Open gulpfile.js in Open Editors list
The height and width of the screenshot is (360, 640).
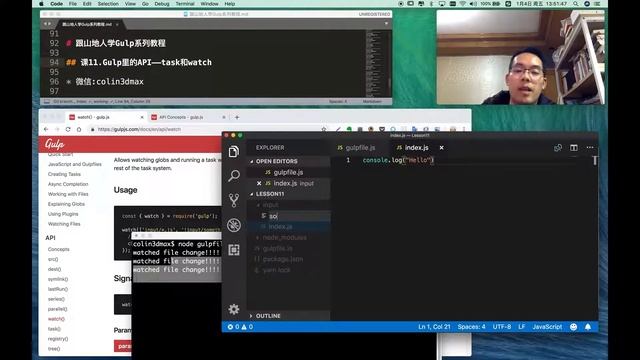(x=288, y=172)
